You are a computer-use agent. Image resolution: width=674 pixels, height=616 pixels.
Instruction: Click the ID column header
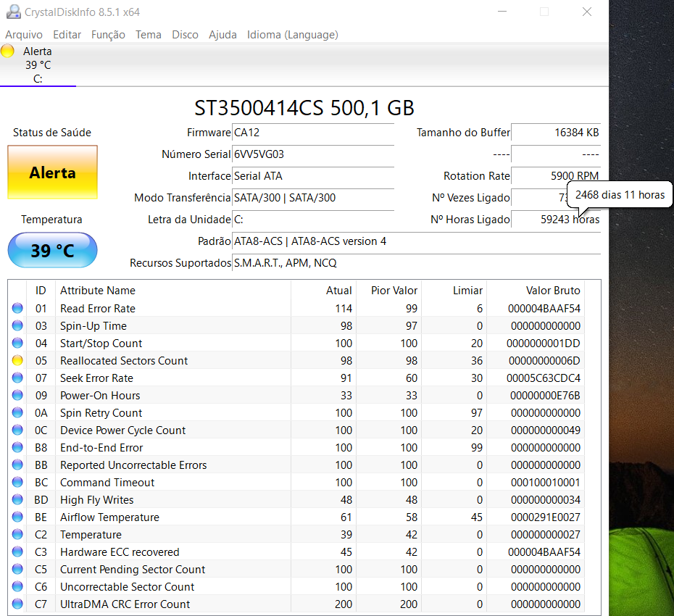41,291
